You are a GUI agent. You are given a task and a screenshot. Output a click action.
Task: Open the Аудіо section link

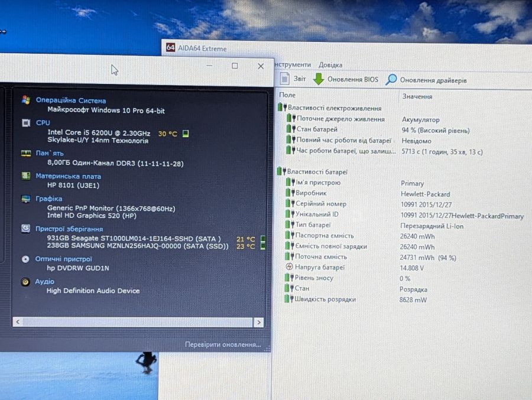click(44, 281)
